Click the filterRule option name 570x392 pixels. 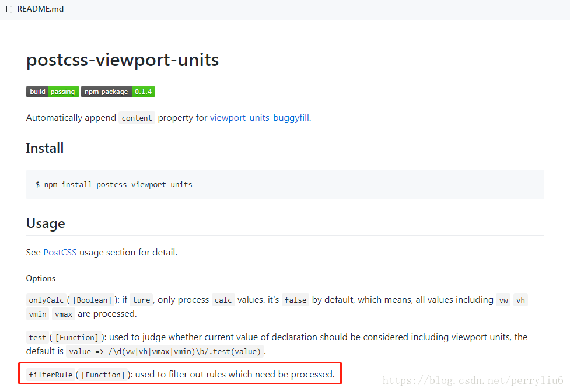tap(51, 374)
